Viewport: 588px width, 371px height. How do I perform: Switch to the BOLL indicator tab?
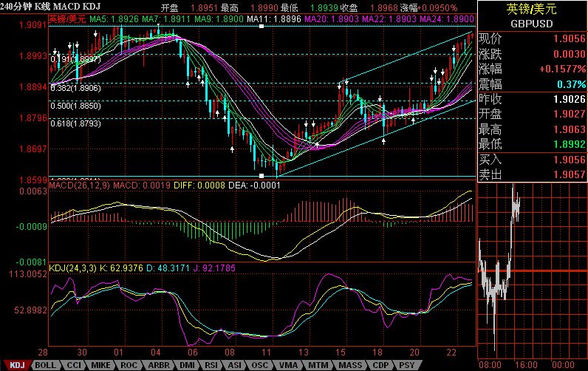click(x=45, y=365)
